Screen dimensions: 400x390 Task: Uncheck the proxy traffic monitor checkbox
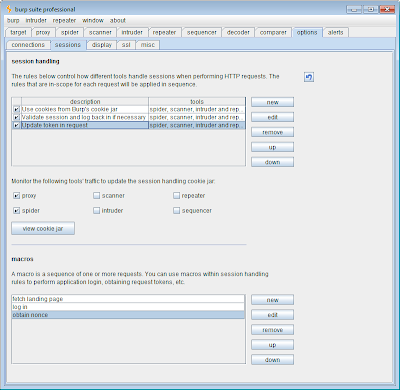point(16,196)
